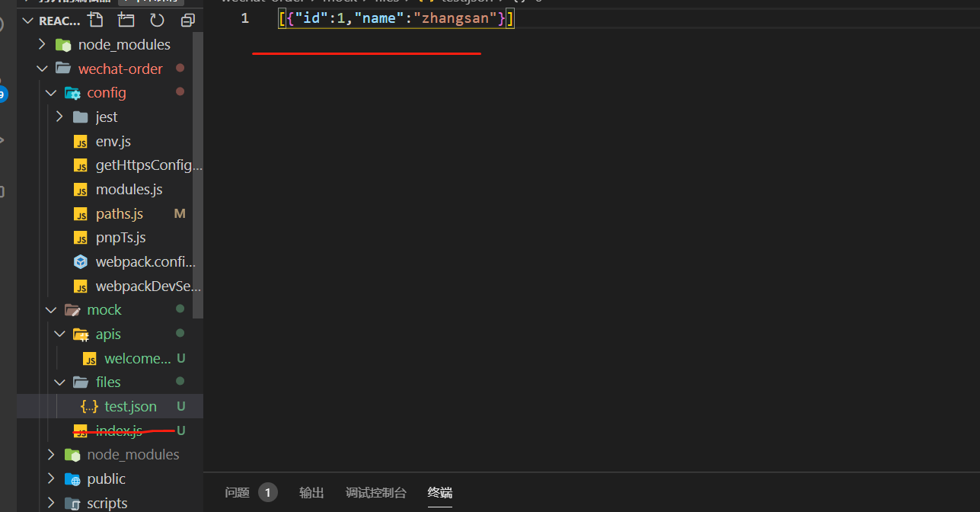The image size is (980, 512).
Task: Expand the public folder chevron
Action: [x=50, y=479]
